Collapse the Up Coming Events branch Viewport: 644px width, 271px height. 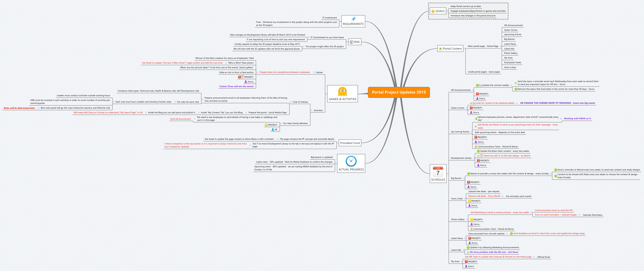pos(471,132)
